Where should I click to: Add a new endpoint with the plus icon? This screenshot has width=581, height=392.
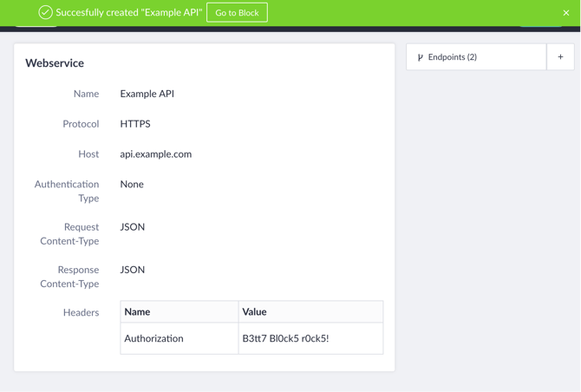560,57
